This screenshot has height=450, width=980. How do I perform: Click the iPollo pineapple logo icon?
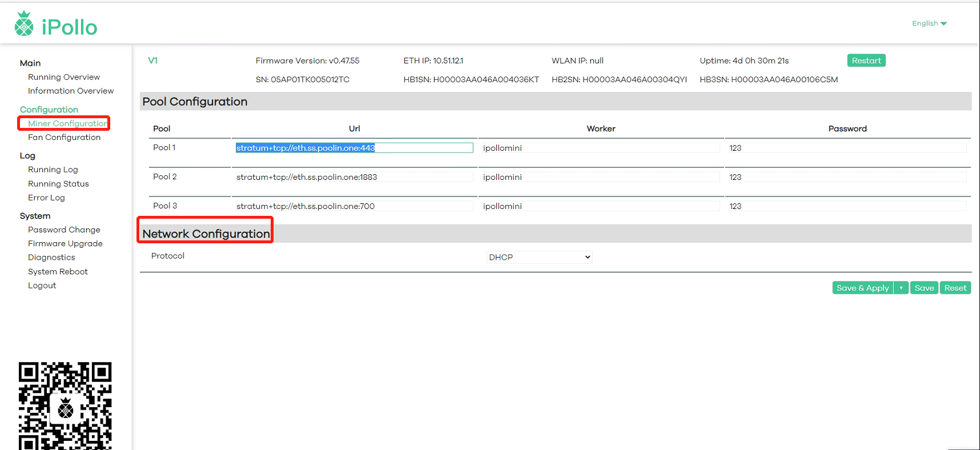tap(24, 24)
